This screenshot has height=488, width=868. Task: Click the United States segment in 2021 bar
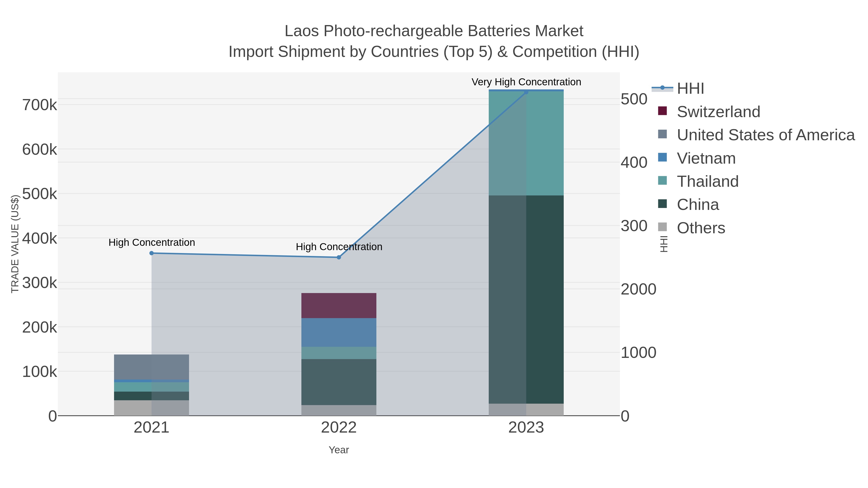pyautogui.click(x=152, y=368)
